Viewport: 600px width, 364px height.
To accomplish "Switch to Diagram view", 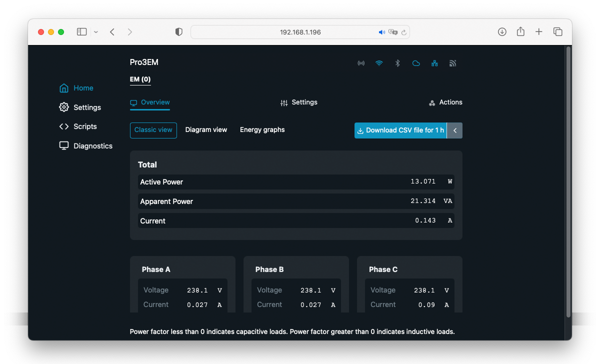I will tap(206, 130).
